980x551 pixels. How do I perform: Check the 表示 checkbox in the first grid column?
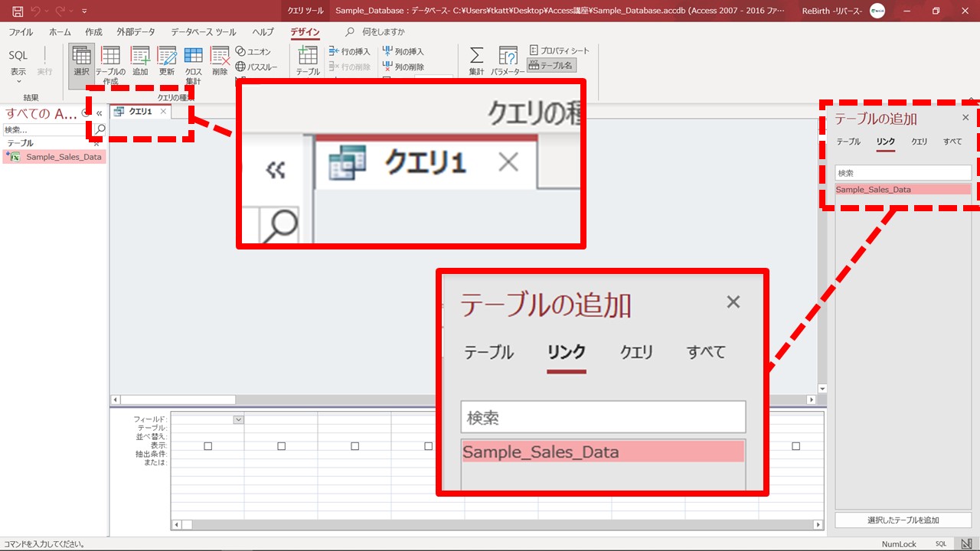click(207, 446)
